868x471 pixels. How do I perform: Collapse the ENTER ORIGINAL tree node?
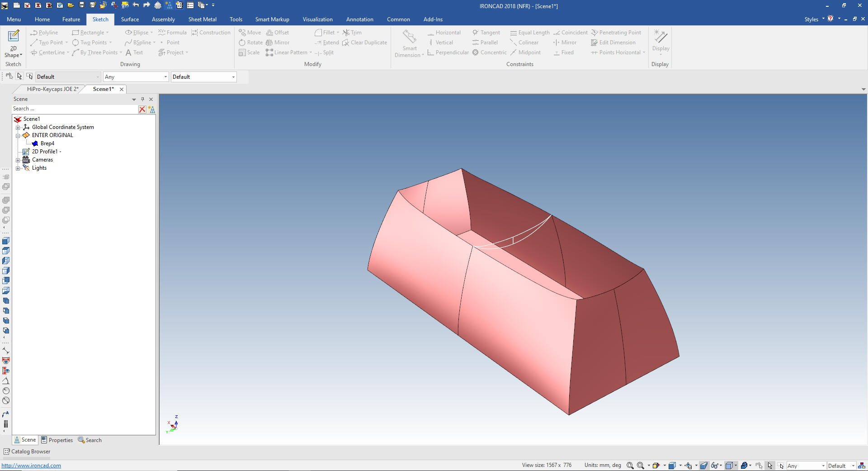pyautogui.click(x=18, y=135)
